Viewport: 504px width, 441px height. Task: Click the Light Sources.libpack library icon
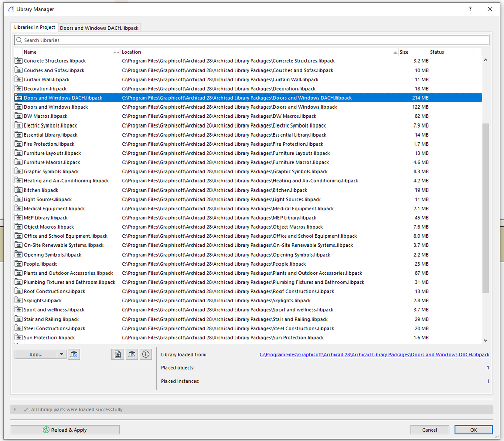[18, 199]
